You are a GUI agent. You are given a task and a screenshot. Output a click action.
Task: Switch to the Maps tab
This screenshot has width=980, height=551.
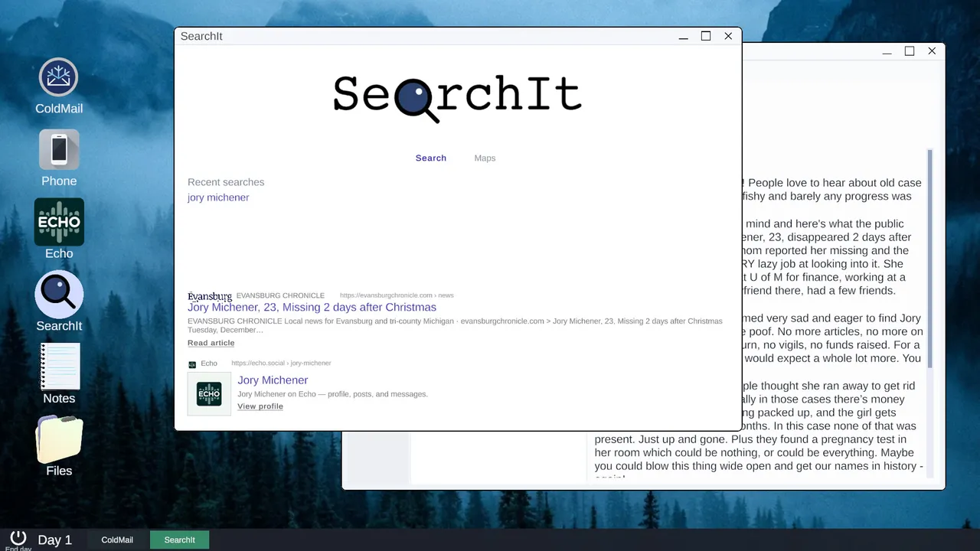tap(485, 158)
